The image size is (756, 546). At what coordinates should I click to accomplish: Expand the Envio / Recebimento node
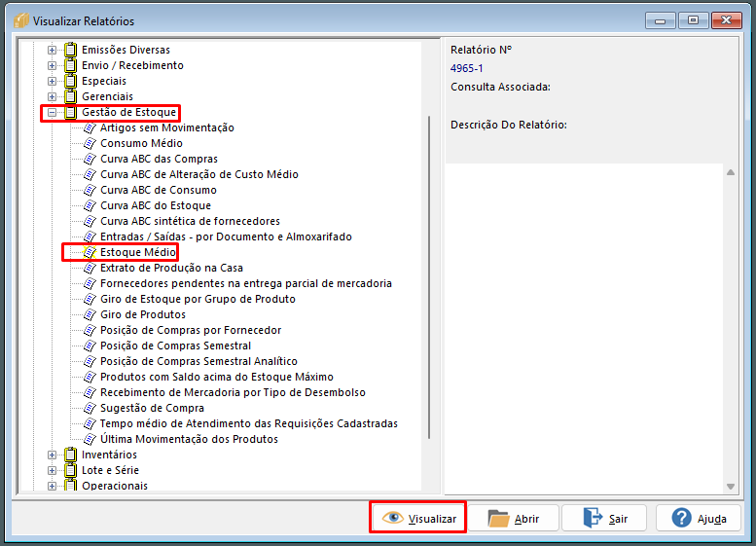pos(53,65)
